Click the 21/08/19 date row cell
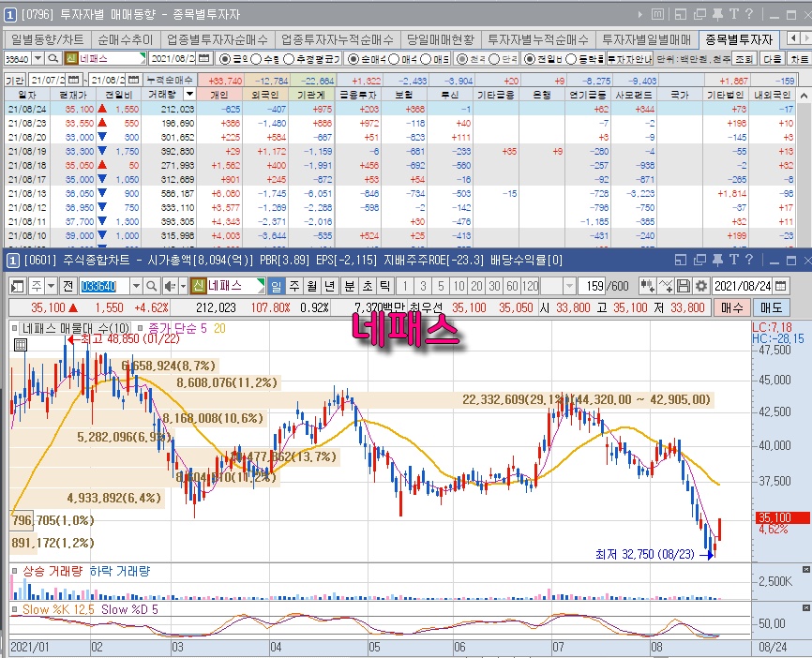812x658 pixels. pyautogui.click(x=27, y=151)
